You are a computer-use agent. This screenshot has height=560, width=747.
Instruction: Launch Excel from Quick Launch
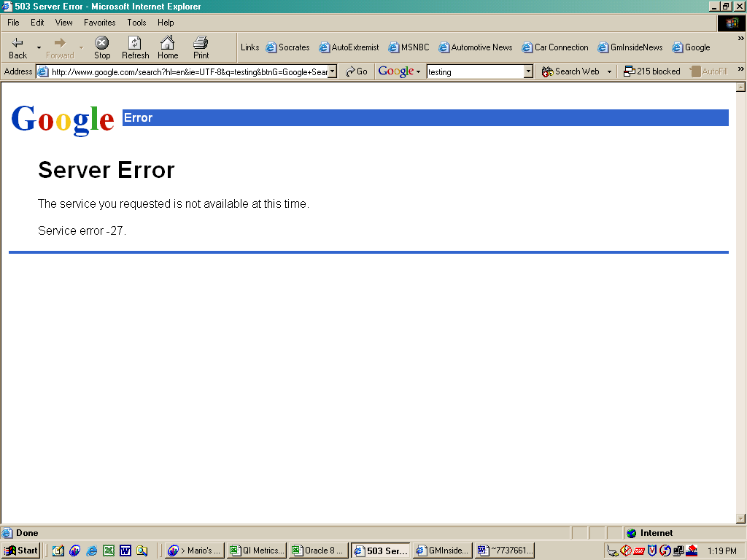109,551
